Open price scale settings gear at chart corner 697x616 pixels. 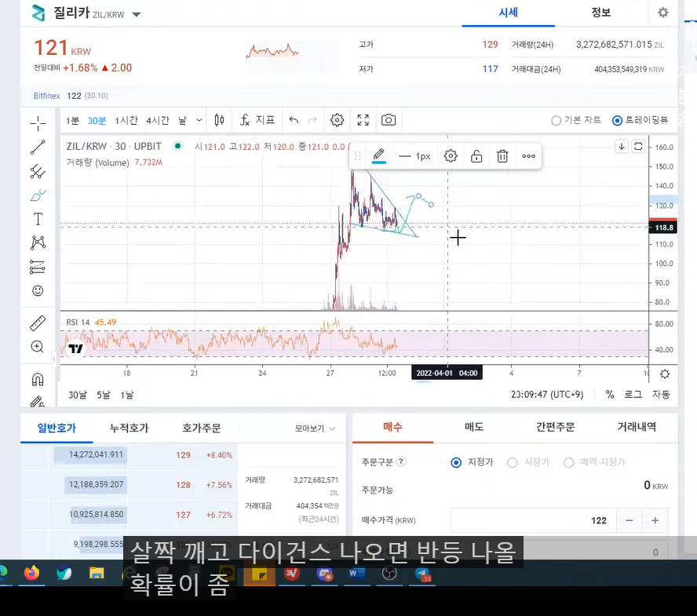click(665, 374)
